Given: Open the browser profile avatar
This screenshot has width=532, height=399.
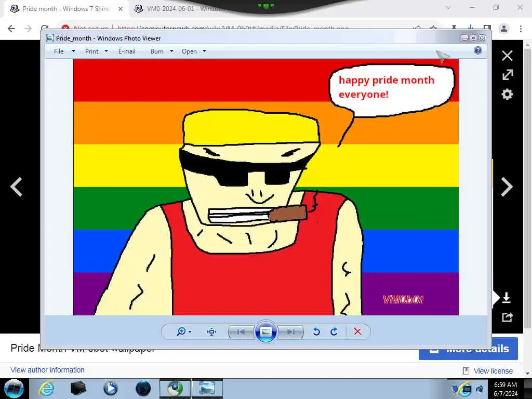Looking at the screenshot, I should click(504, 29).
